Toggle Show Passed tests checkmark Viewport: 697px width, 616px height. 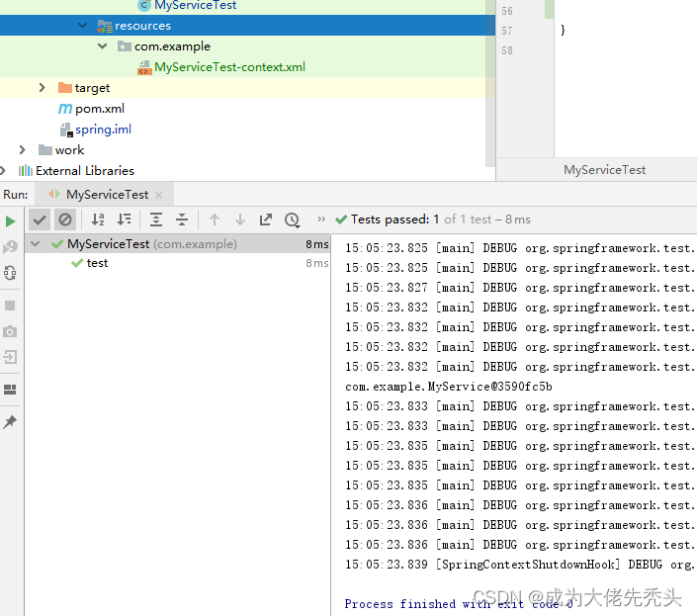point(40,220)
